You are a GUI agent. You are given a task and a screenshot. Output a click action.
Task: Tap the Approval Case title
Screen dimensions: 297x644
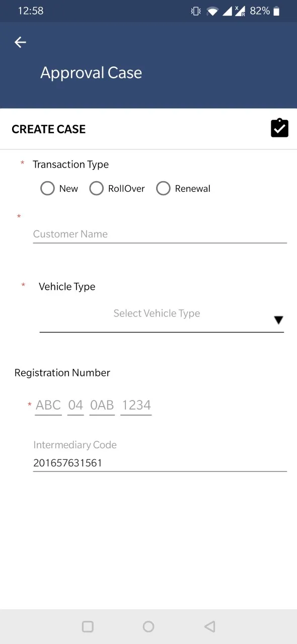pyautogui.click(x=91, y=72)
